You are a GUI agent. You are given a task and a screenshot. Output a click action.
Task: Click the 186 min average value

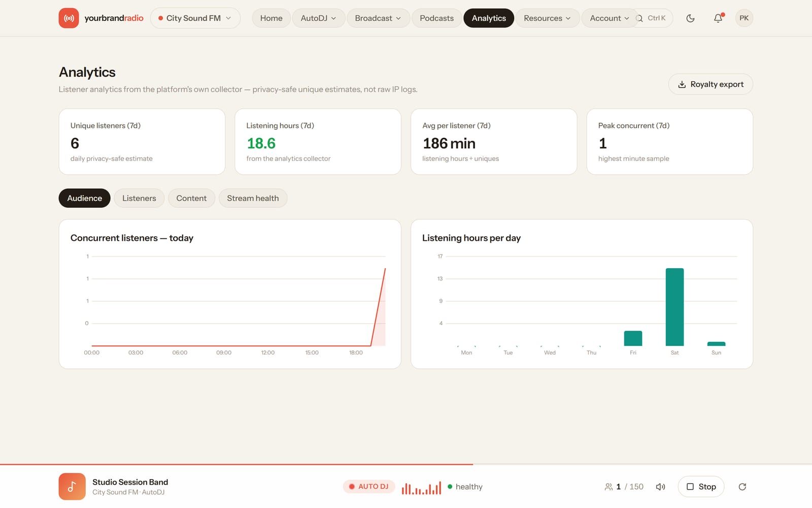tap(449, 143)
